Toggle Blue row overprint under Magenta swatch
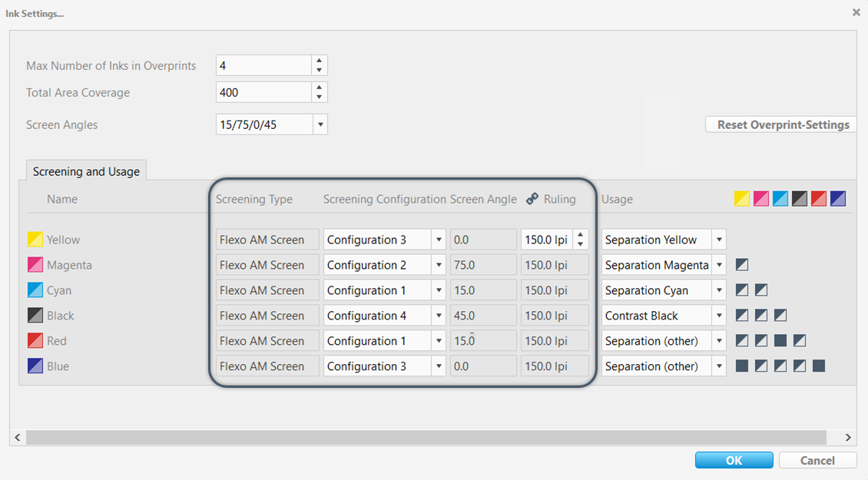This screenshot has width=868, height=480. point(761,366)
